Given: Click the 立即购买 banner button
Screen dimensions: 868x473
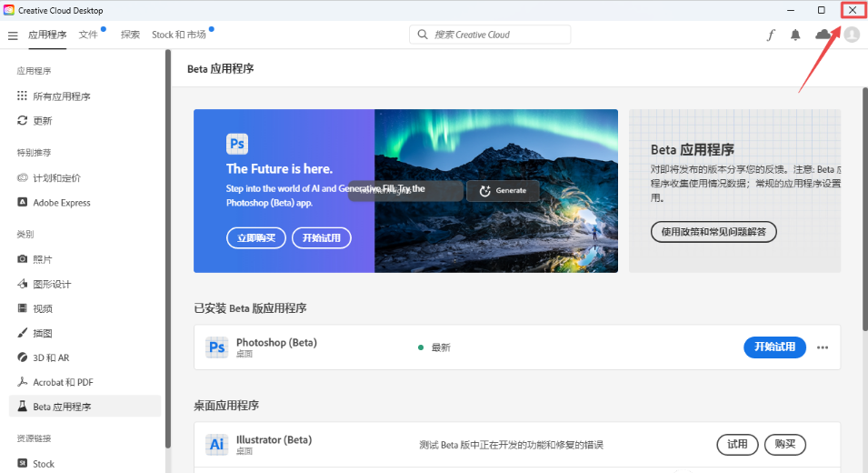Looking at the screenshot, I should [x=255, y=237].
